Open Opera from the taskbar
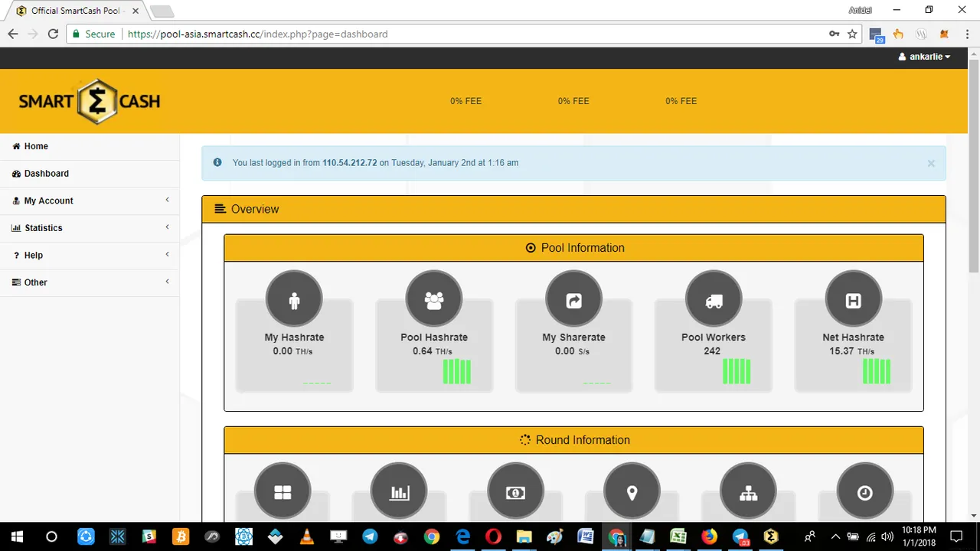The height and width of the screenshot is (551, 980). click(x=494, y=536)
